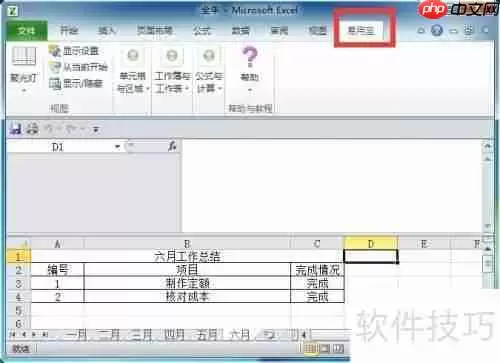Switch to the 三月 sheet tab

click(141, 335)
